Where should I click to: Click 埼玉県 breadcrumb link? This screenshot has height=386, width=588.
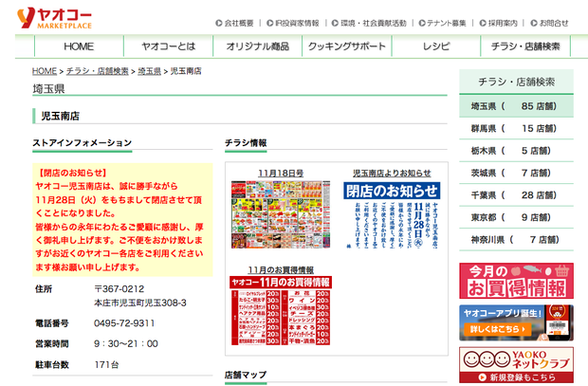(150, 71)
